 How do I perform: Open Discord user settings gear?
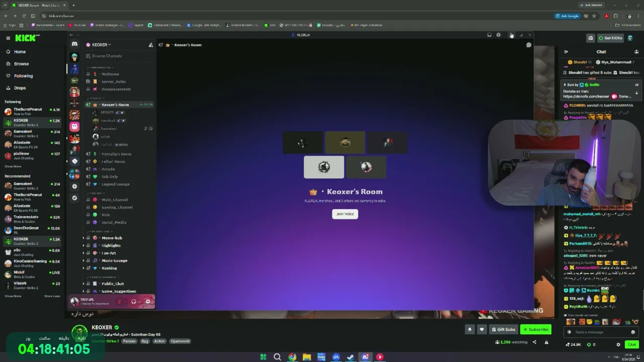(148, 302)
